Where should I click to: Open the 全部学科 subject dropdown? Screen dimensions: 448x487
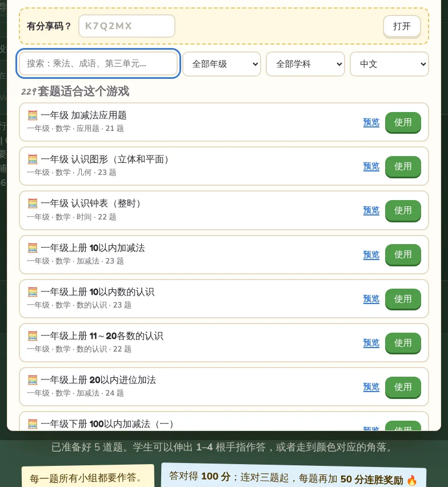[x=306, y=64]
